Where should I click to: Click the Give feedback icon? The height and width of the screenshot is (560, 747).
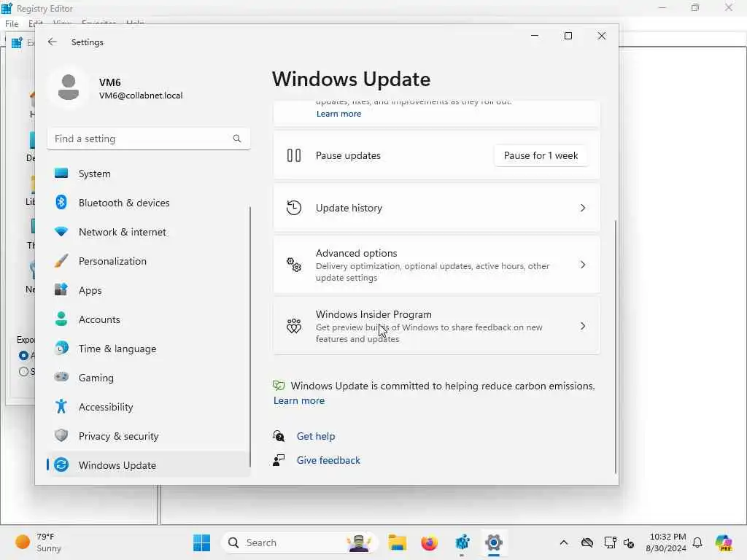click(x=279, y=460)
